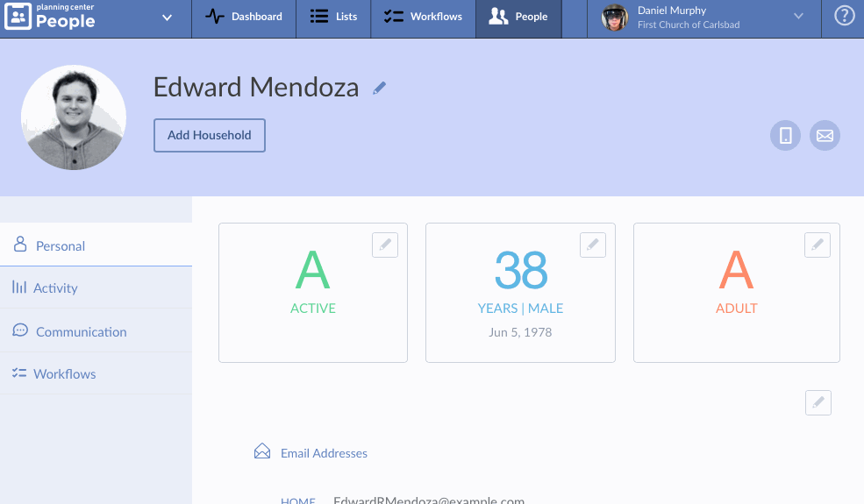
Task: Click the edit pencil above Email Addresses
Action: (x=818, y=402)
